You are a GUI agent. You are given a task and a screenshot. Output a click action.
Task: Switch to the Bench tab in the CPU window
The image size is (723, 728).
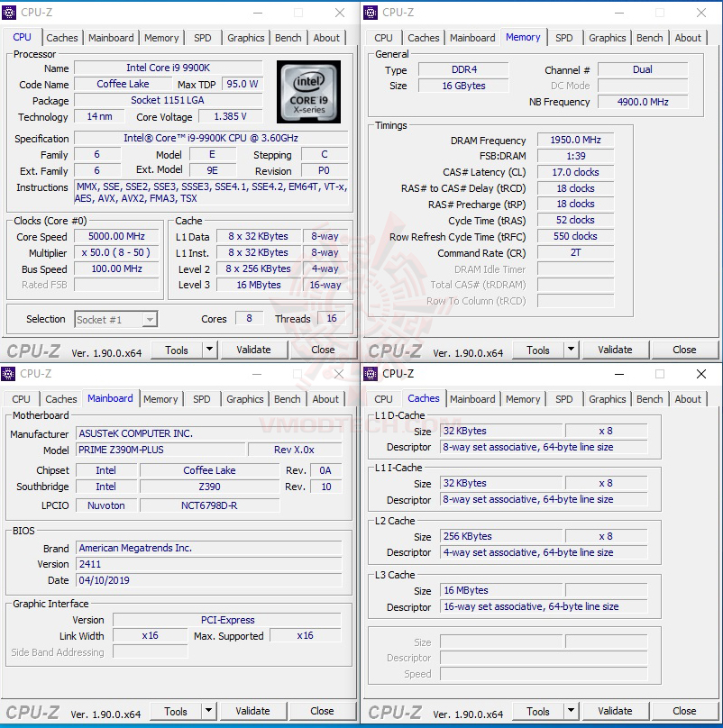point(288,38)
